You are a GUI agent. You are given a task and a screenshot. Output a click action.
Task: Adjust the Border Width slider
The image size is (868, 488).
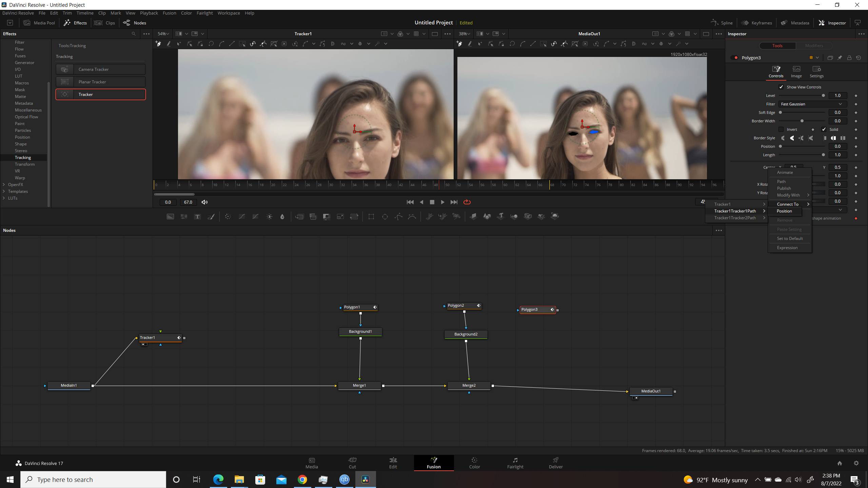tap(802, 121)
